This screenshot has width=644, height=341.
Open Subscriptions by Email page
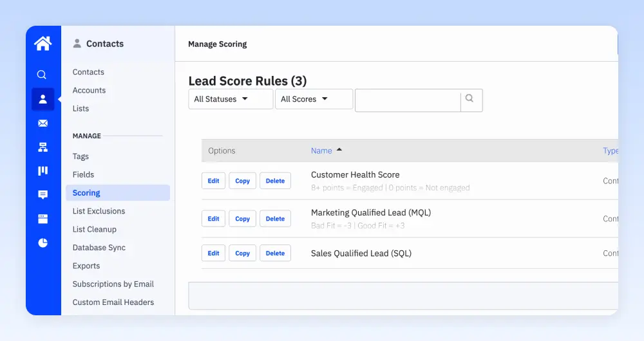point(113,284)
